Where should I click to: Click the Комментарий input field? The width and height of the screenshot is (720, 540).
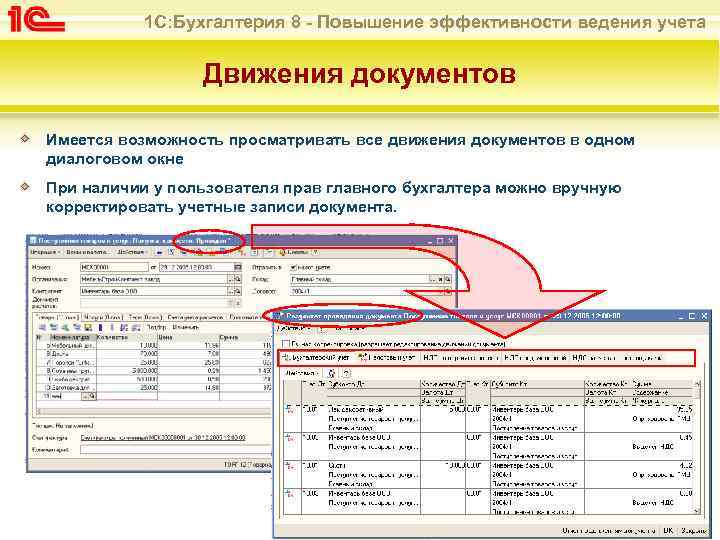tap(176, 450)
